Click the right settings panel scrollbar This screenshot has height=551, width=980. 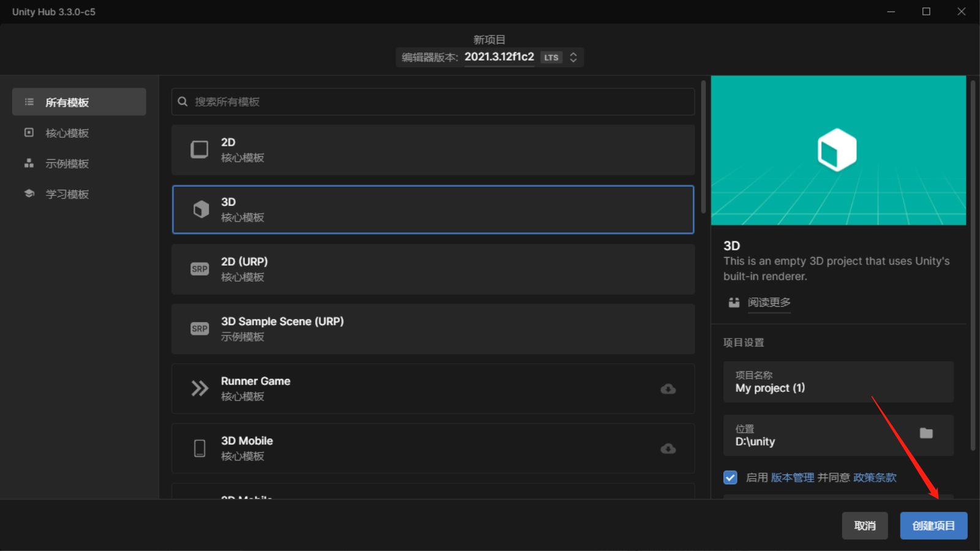click(x=973, y=266)
